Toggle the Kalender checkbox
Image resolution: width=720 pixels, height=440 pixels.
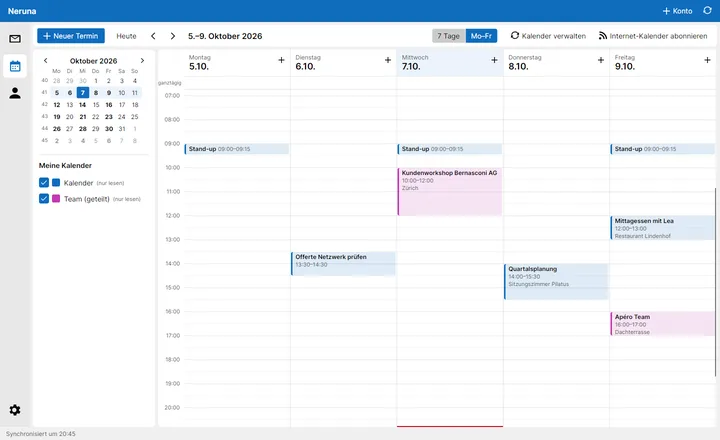[44, 183]
